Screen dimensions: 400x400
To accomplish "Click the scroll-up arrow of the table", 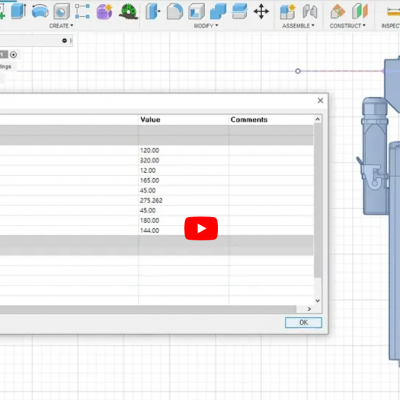I will tap(318, 119).
